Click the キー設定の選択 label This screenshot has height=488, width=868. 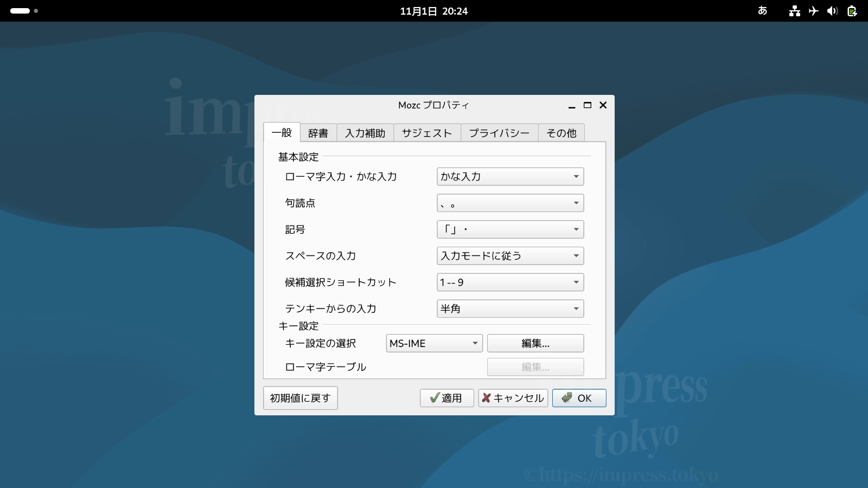click(321, 343)
